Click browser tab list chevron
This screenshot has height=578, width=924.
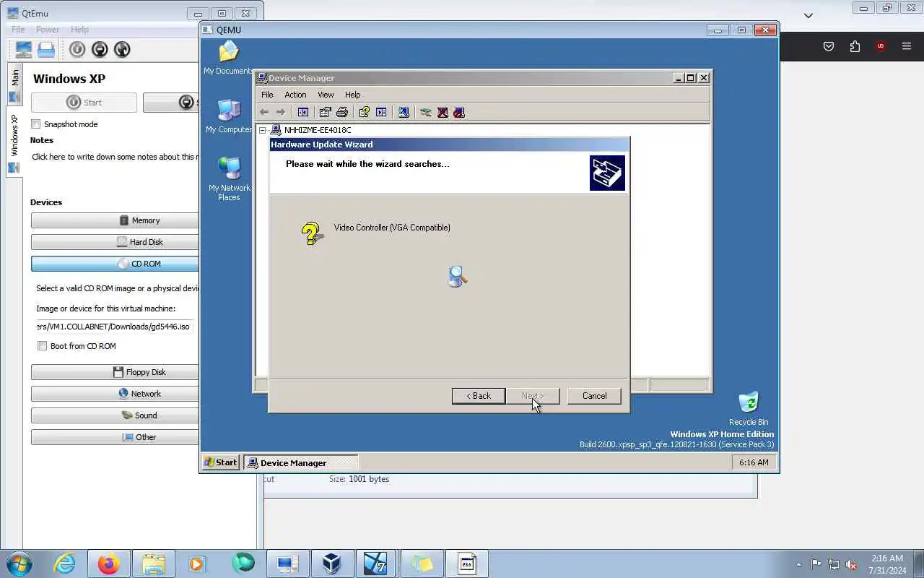(x=808, y=15)
